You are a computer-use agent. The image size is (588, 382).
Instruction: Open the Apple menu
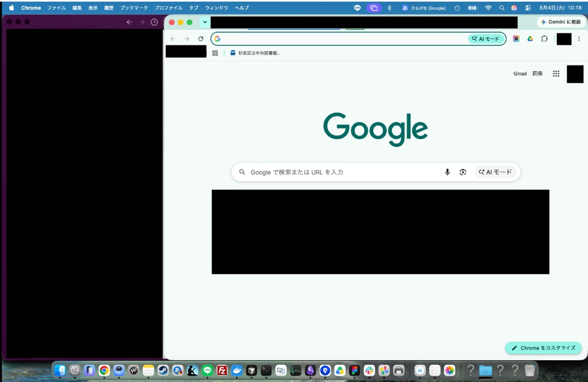[x=11, y=7]
